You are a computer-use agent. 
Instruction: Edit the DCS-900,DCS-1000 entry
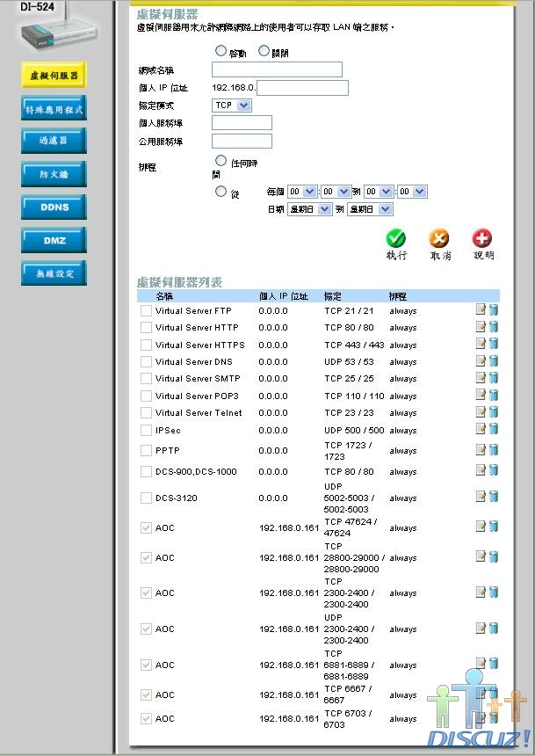481,470
